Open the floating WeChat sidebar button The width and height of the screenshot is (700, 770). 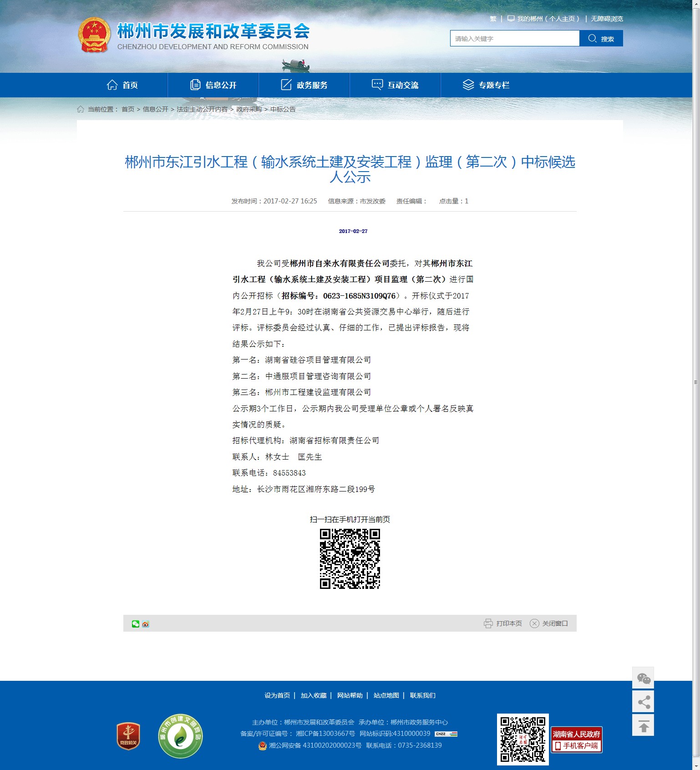[643, 678]
